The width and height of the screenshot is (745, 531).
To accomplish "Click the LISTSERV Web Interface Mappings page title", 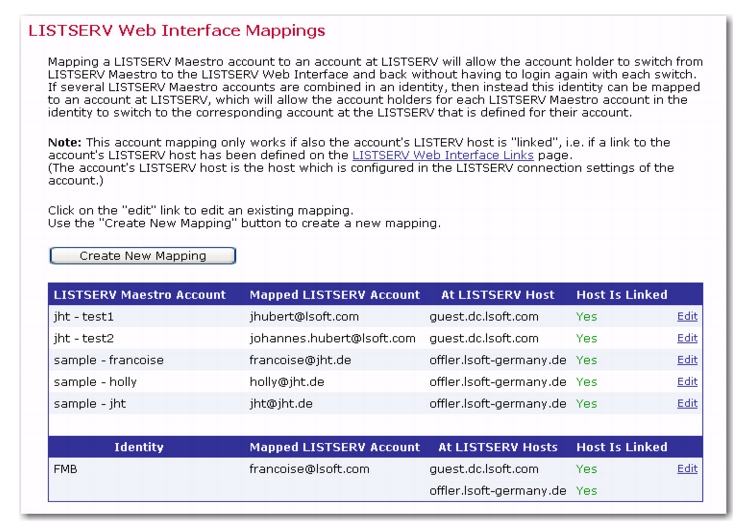I will click(x=177, y=30).
